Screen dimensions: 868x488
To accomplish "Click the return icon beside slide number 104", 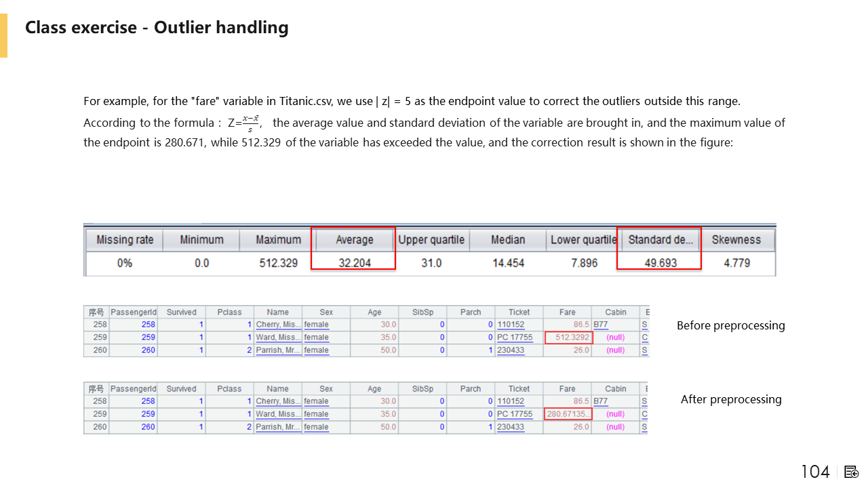I will (852, 472).
